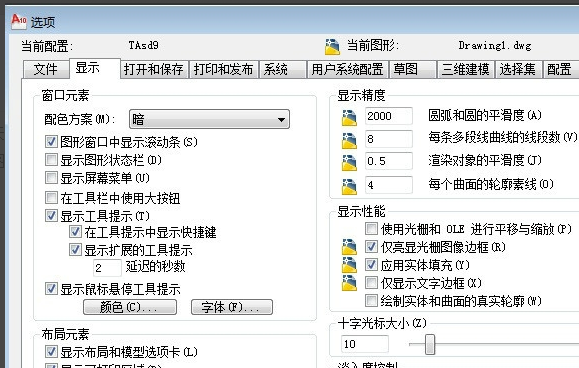This screenshot has height=368, width=579.
Task: Enable 显示屏幕菜单 checkbox
Action: pos(51,178)
